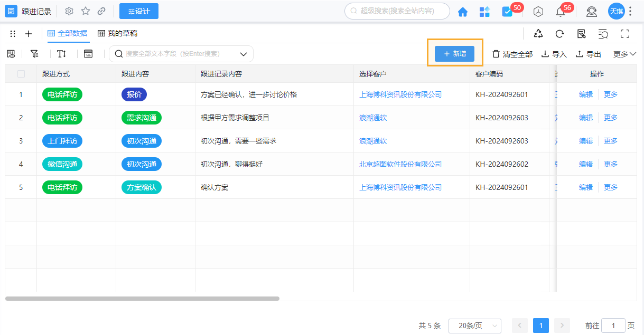Open the recycle bin icon above the table

coord(538,33)
